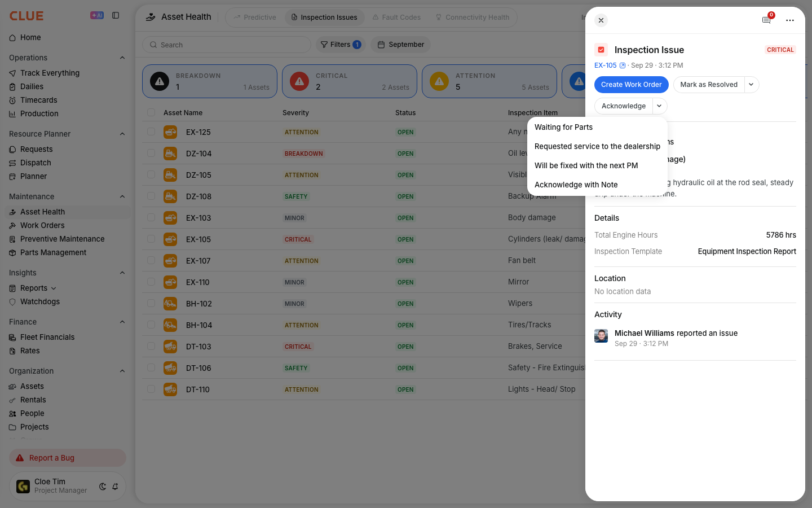Open the three-dot more options menu
812x508 pixels.
point(790,20)
